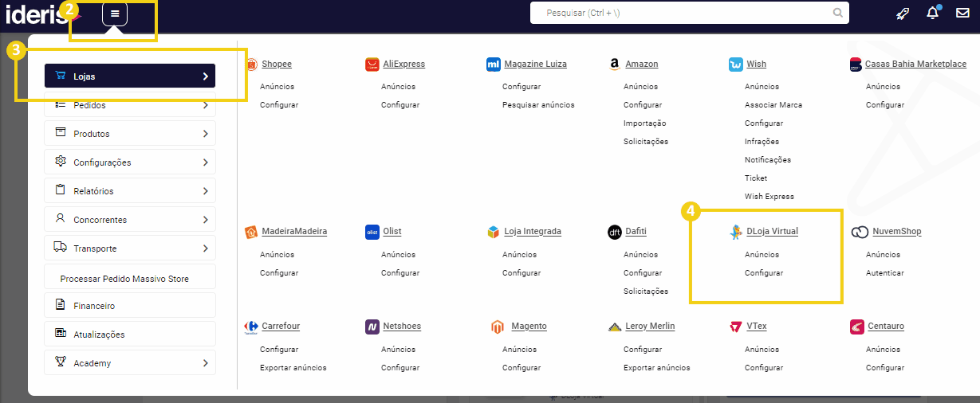Click the Leroy Merlin logo icon
The width and height of the screenshot is (980, 403).
click(614, 327)
